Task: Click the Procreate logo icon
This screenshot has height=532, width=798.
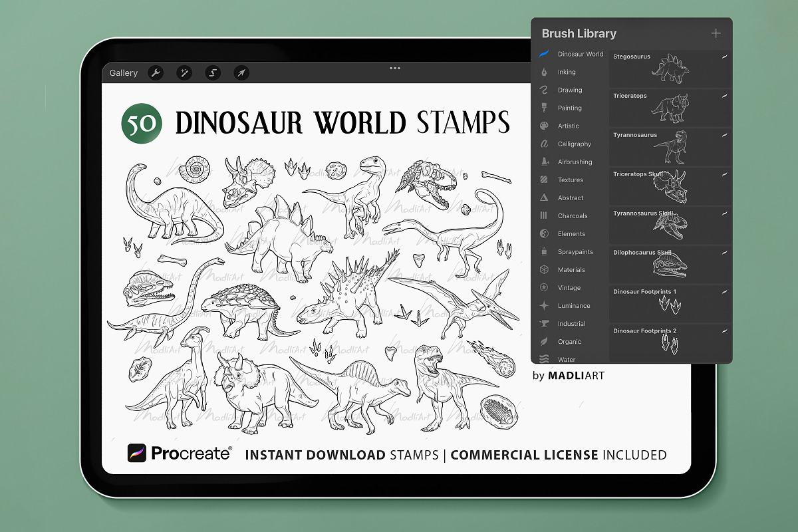Action: (x=137, y=454)
